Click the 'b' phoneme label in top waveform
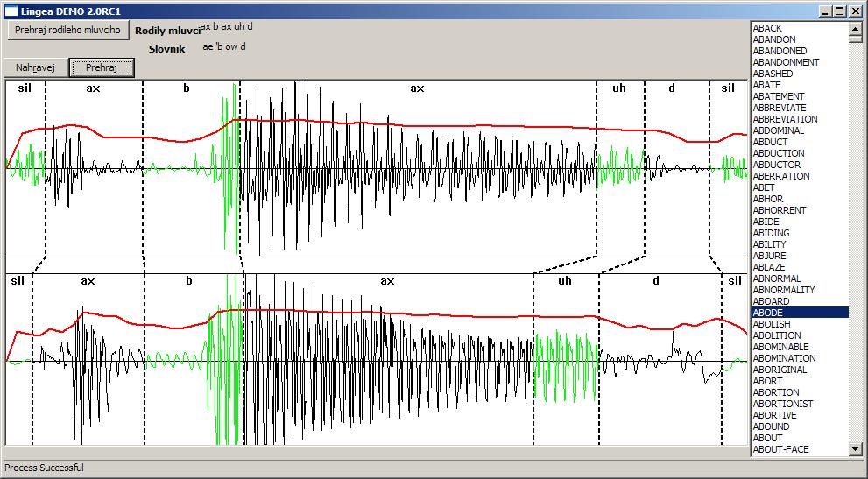Screen dimensions: 868x479 click(186, 88)
